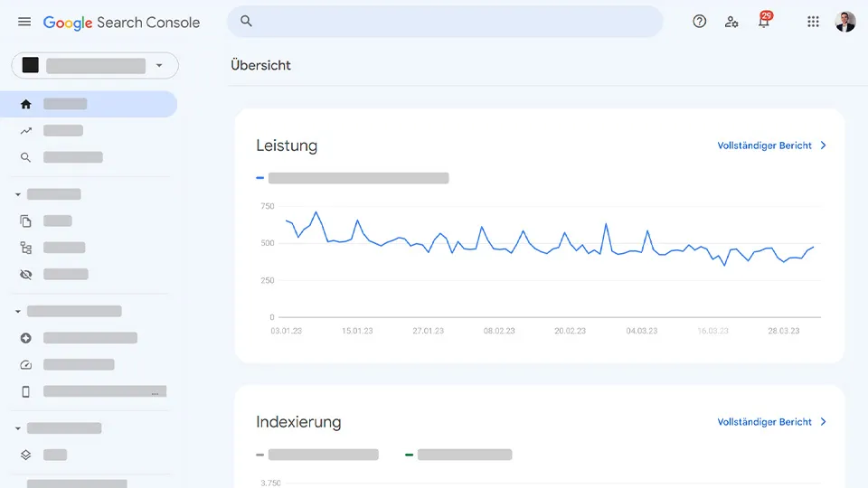Click the '500' y-axis label
The image size is (868, 488).
268,243
